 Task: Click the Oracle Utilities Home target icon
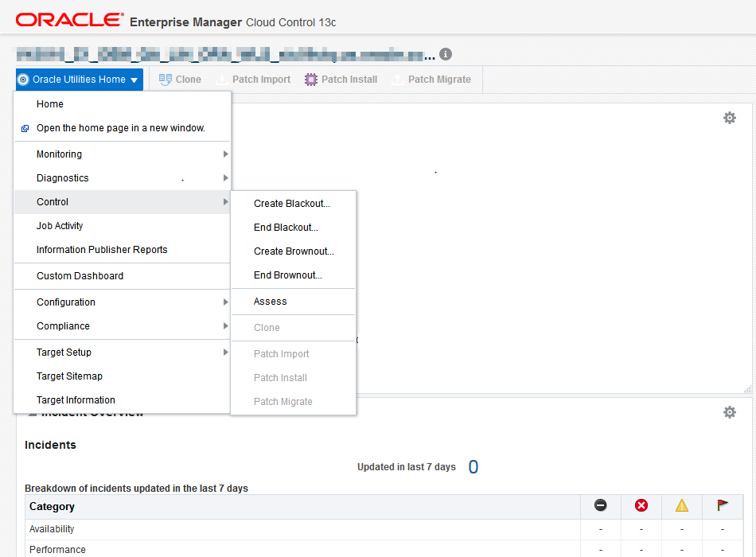[x=23, y=80]
